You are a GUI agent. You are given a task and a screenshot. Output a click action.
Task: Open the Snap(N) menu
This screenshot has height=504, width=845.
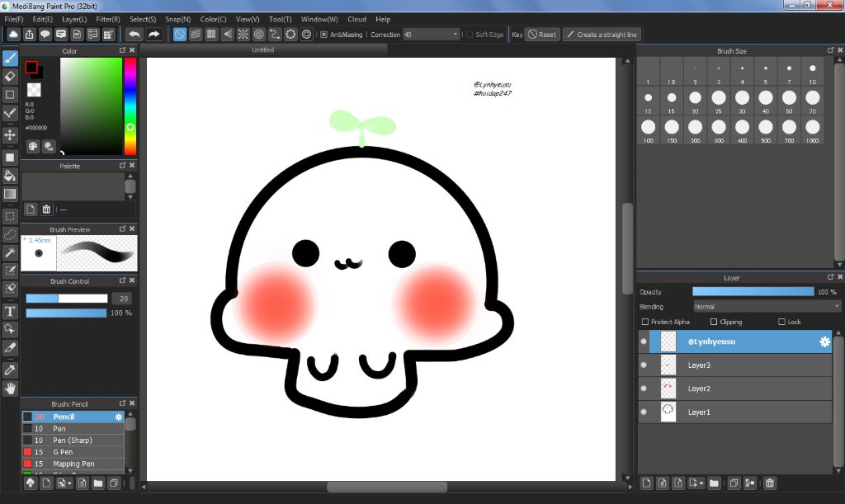177,19
